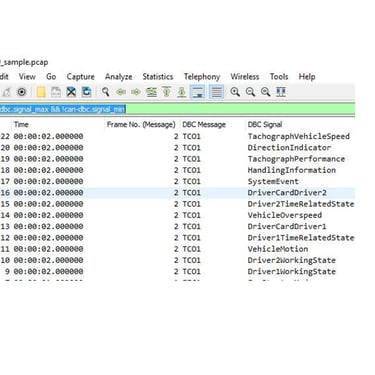Open the Analyze menu
The width and height of the screenshot is (375, 375).
coord(119,77)
